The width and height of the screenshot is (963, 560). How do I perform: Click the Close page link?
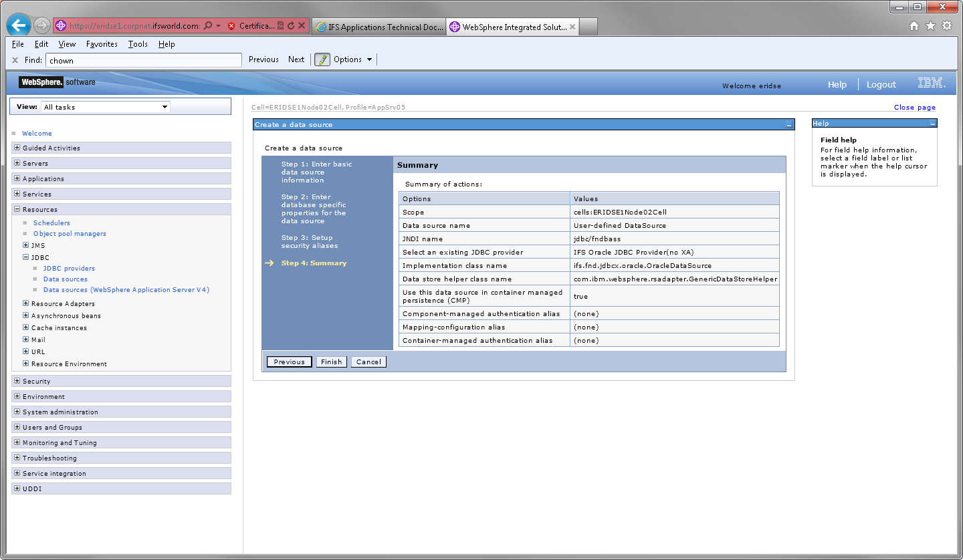coord(915,107)
